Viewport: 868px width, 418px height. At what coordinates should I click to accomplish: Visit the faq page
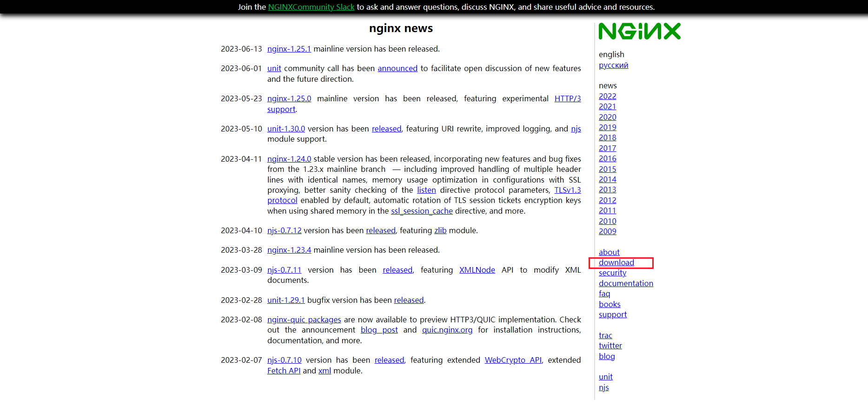click(x=604, y=294)
